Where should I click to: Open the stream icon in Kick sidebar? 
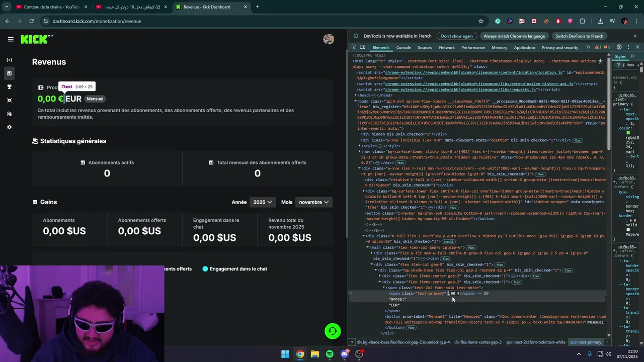(x=9, y=60)
